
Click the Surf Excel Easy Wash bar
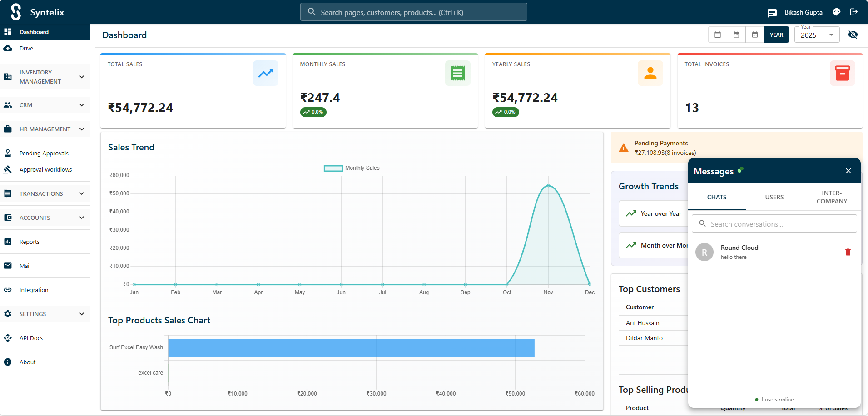[351, 348]
